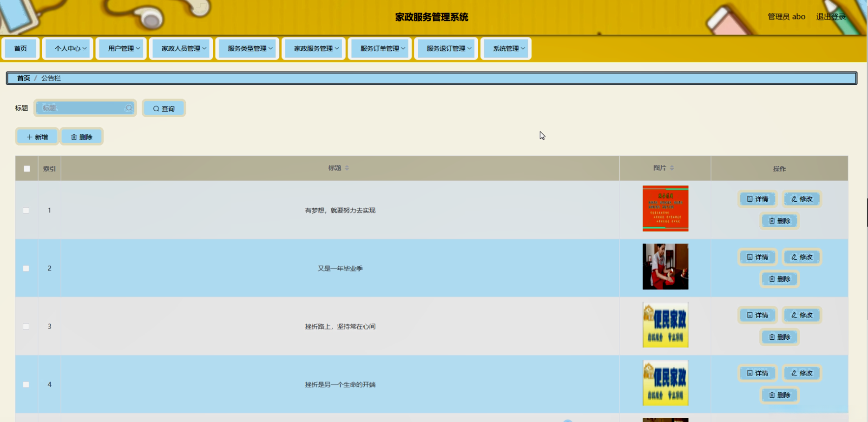Click the 操作 column header
Screen dimensions: 868x422
[779, 169]
